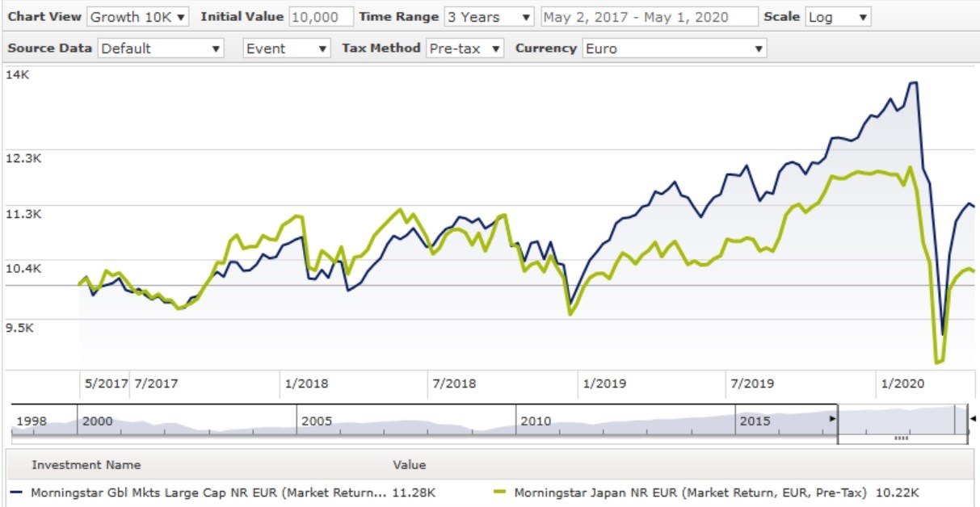Screen dimensions: 980x507
Task: Click year 2005 on overview timeline
Action: tap(316, 421)
